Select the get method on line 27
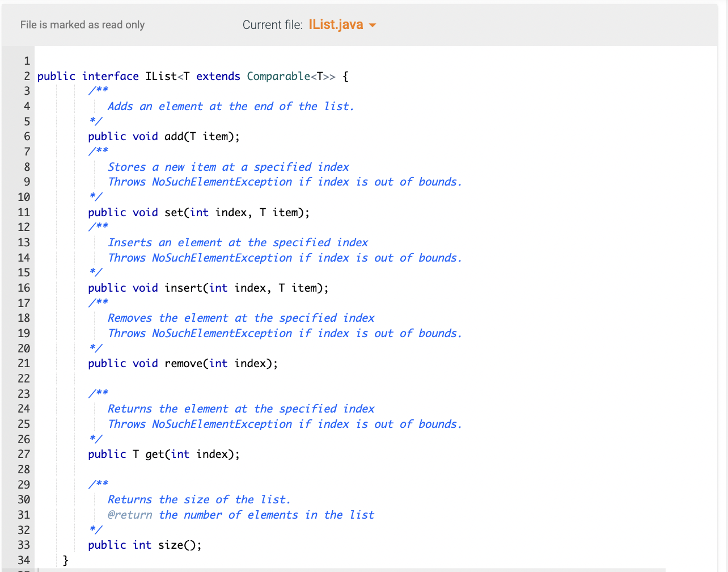 click(x=163, y=454)
